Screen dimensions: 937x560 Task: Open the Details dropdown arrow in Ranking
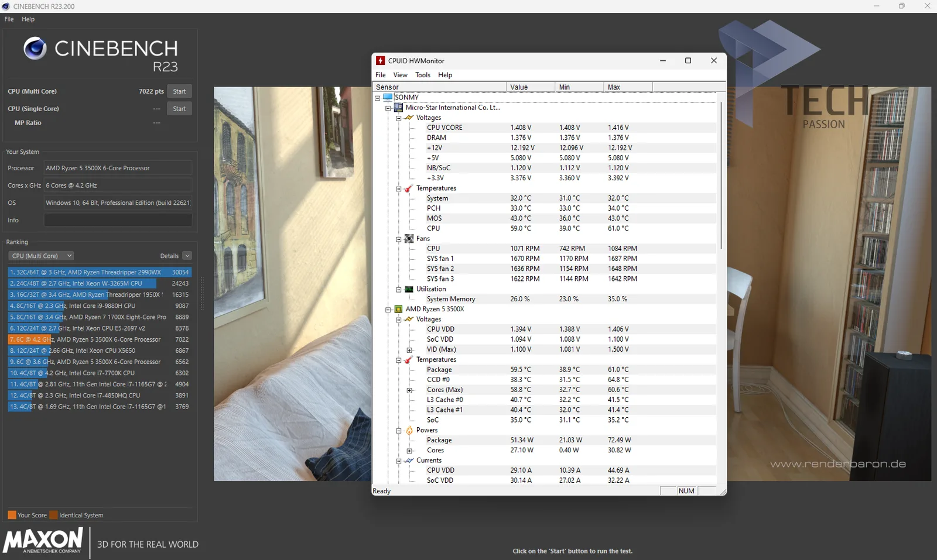click(187, 256)
